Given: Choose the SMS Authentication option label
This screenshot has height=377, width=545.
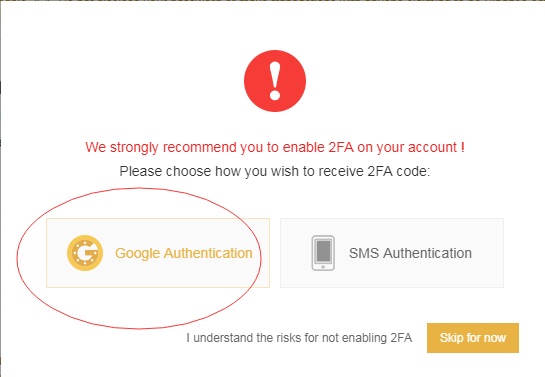Looking at the screenshot, I should pyautogui.click(x=410, y=253).
